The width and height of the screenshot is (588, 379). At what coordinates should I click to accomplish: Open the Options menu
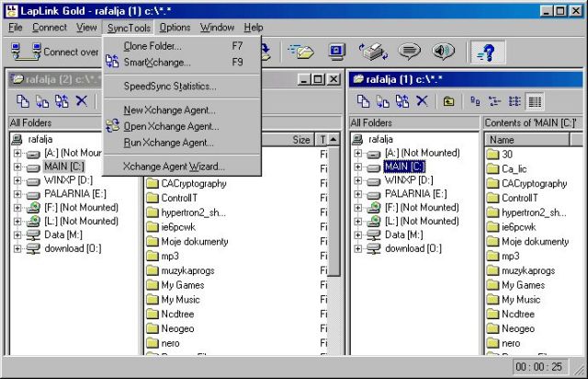click(x=175, y=28)
